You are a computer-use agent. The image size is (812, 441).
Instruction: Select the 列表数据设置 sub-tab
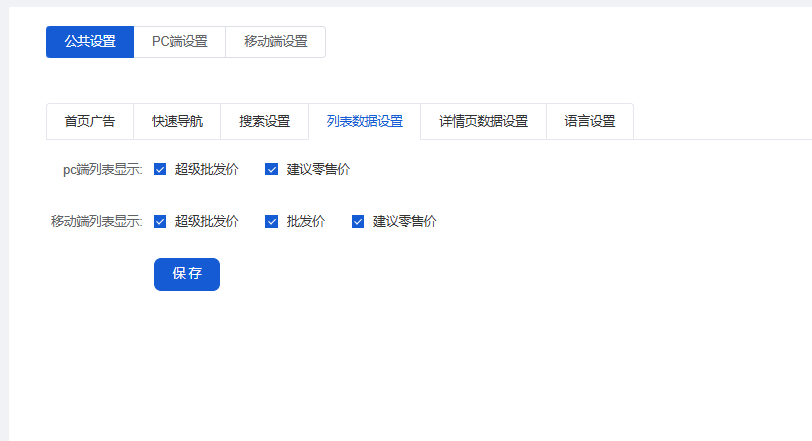[364, 122]
